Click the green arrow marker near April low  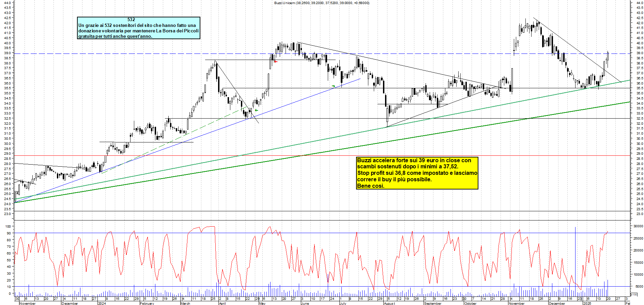click(x=256, y=110)
